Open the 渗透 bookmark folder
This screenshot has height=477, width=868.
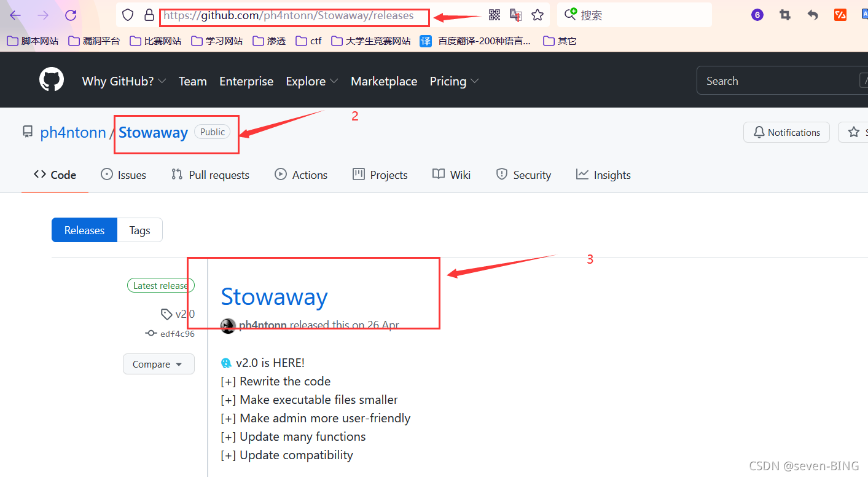[269, 41]
